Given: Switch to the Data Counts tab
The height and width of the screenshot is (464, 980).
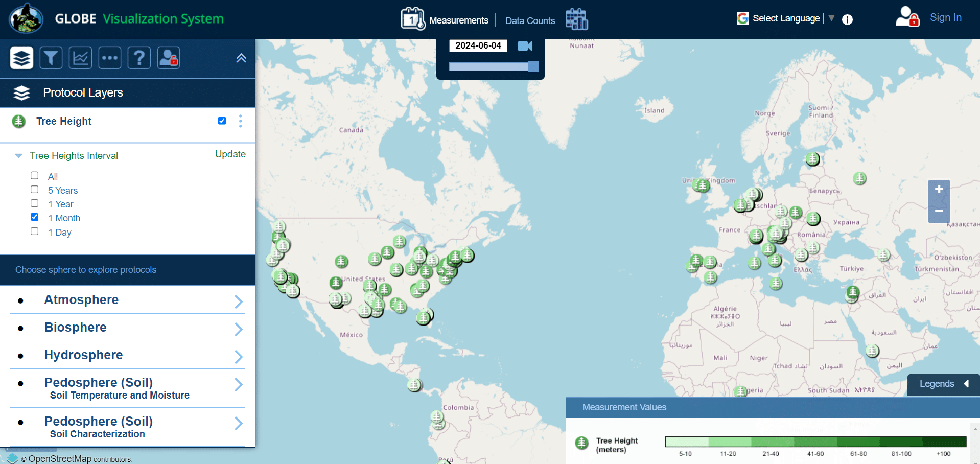Looking at the screenshot, I should pos(530,21).
